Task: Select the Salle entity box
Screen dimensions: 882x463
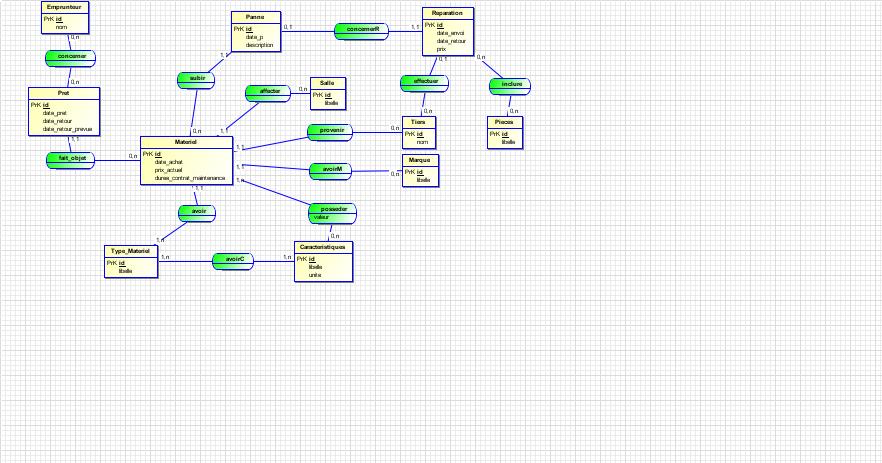Action: tap(327, 92)
